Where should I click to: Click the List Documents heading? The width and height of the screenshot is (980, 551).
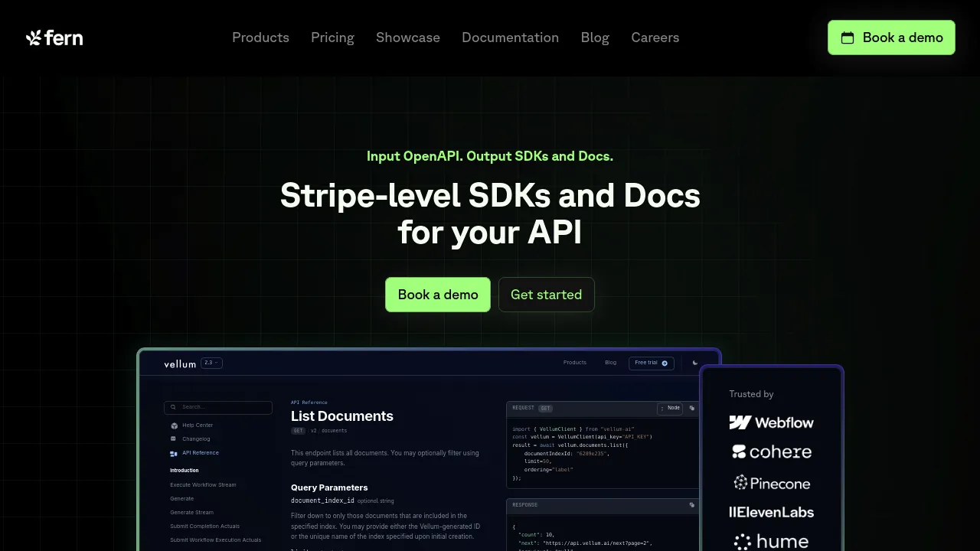[x=342, y=416]
